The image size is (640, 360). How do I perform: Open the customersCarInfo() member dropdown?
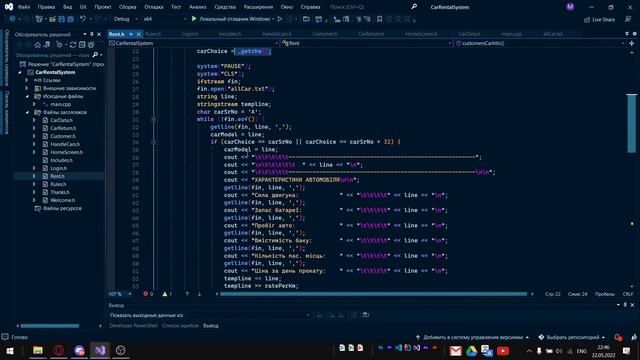coord(540,43)
